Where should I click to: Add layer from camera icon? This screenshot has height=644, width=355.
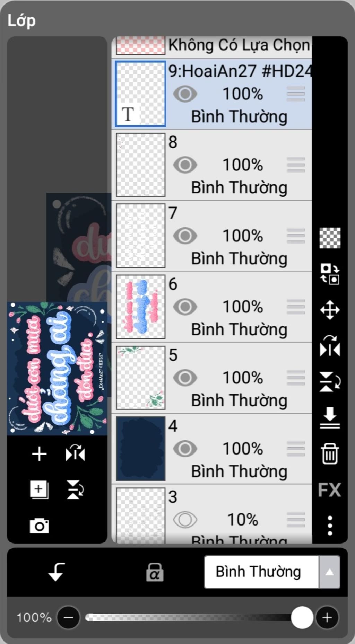(x=39, y=526)
